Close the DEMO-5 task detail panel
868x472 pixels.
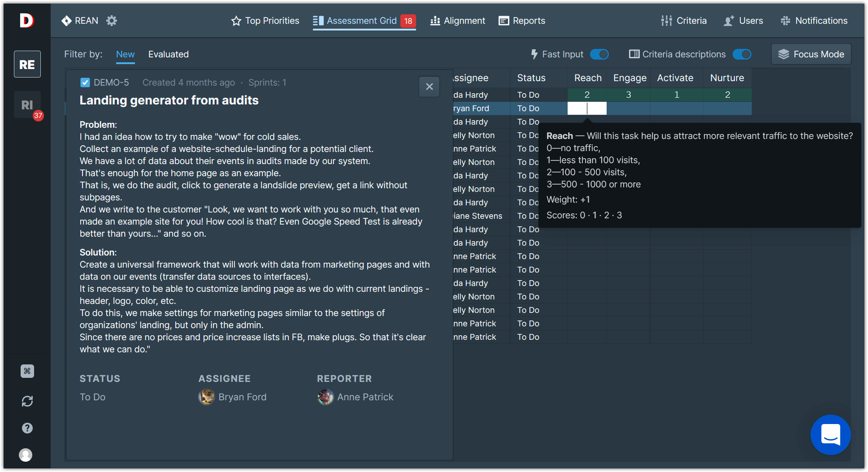(x=429, y=87)
